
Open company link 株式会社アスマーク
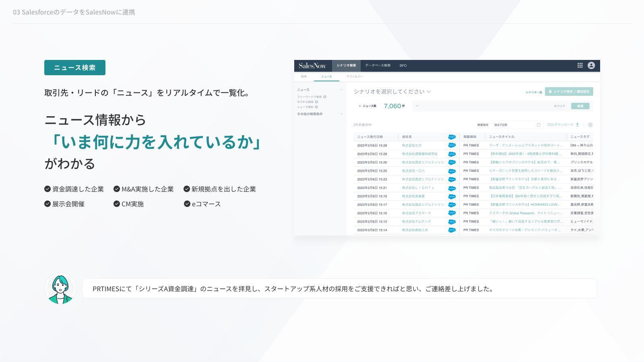[x=417, y=213]
